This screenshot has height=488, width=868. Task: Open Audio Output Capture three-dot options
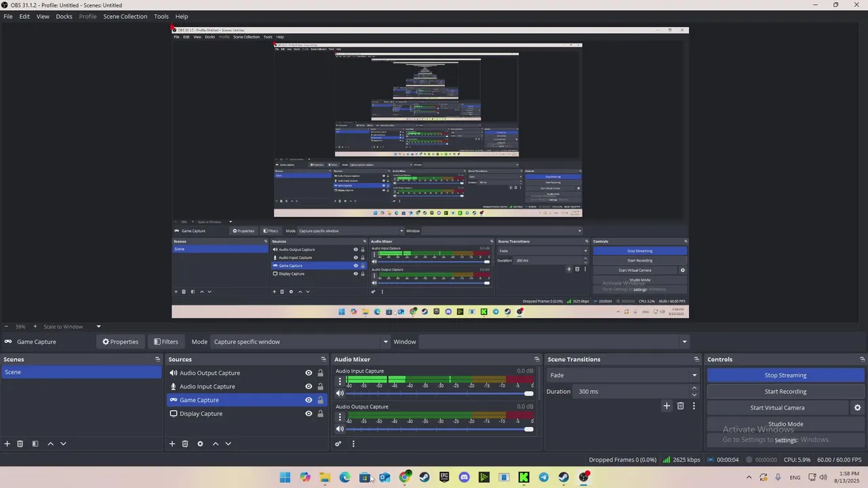(x=340, y=417)
